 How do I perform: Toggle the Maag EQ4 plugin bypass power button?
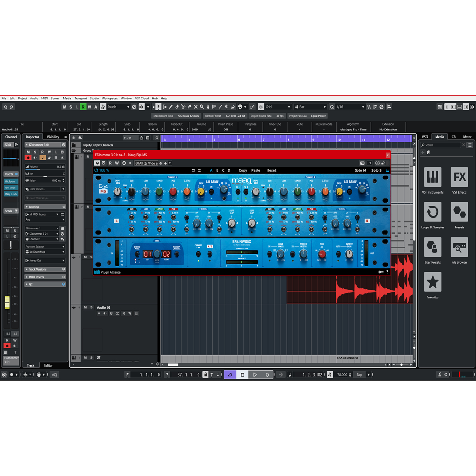[x=97, y=163]
